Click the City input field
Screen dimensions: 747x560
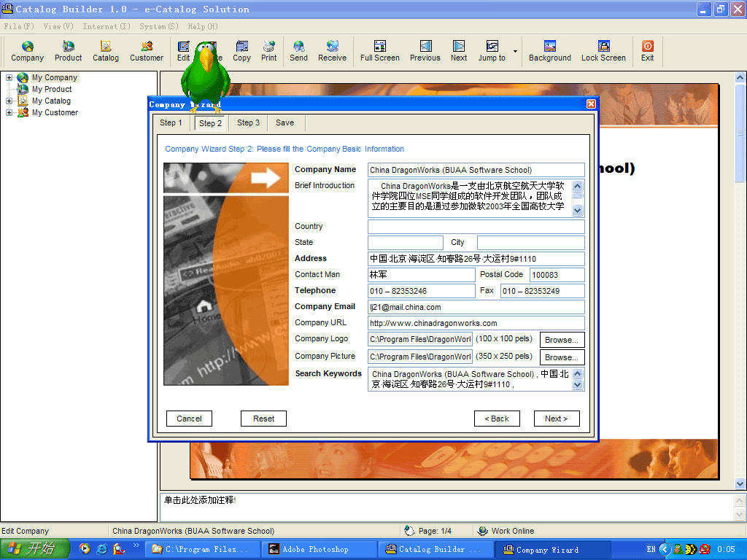tap(531, 243)
